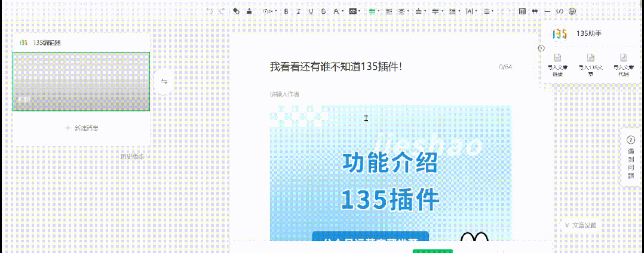Open the font color picker
Image resolution: width=644 pixels, height=253 pixels.
[337, 11]
